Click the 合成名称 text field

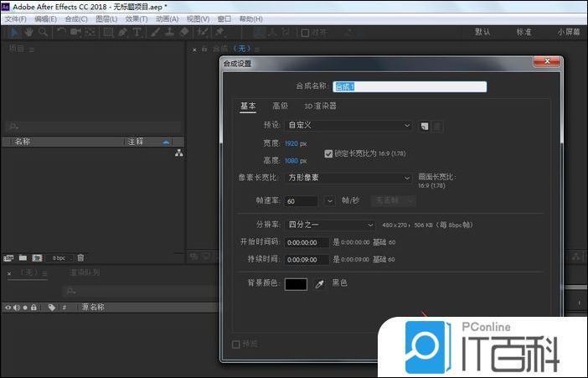pyautogui.click(x=410, y=86)
